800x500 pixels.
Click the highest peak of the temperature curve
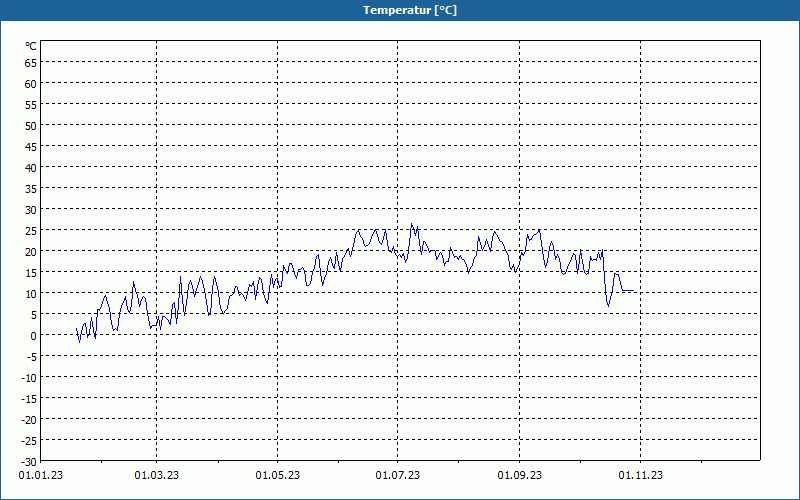click(x=411, y=225)
